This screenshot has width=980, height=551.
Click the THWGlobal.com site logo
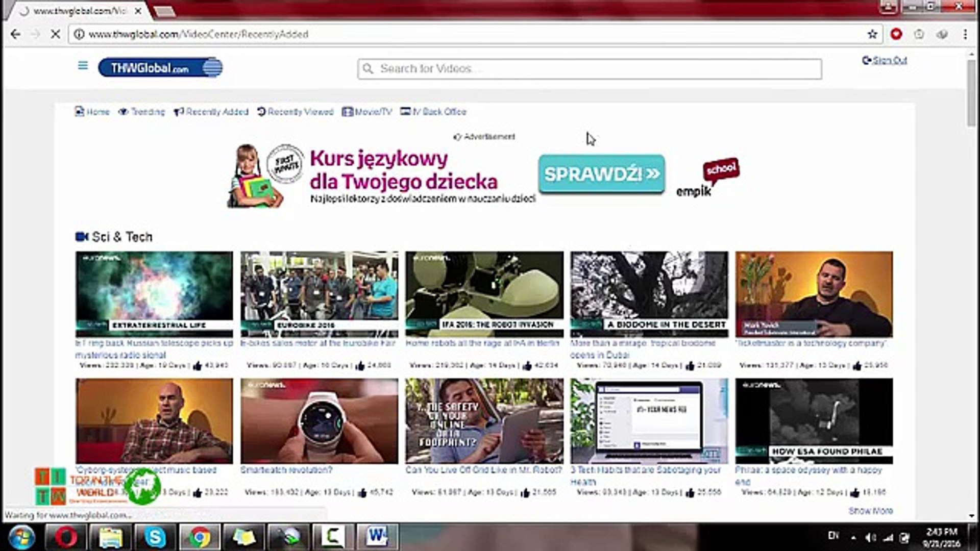coord(160,67)
